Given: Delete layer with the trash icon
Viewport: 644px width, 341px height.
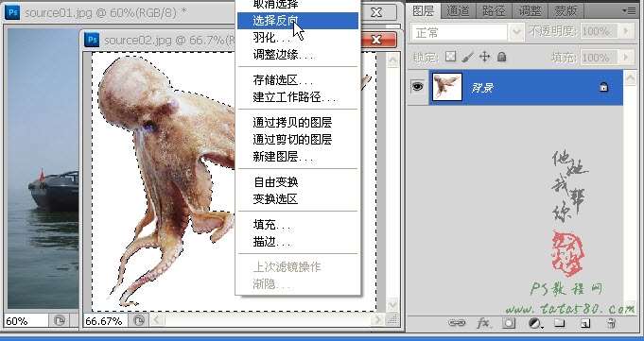Looking at the screenshot, I should pyautogui.click(x=611, y=323).
